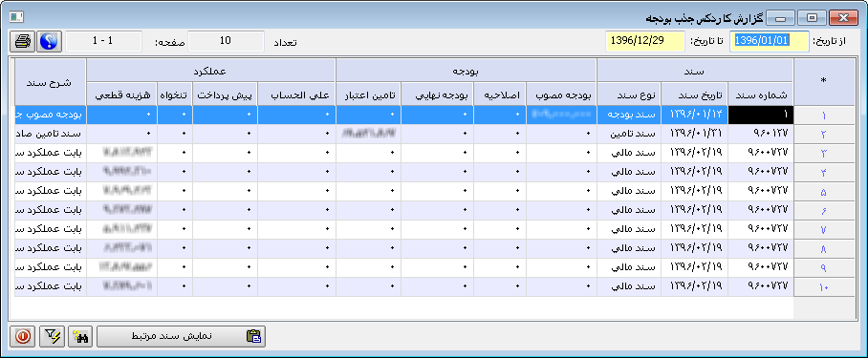The height and width of the screenshot is (358, 868).
Task: Select row number ۱۰ in the index column
Action: pos(824,286)
